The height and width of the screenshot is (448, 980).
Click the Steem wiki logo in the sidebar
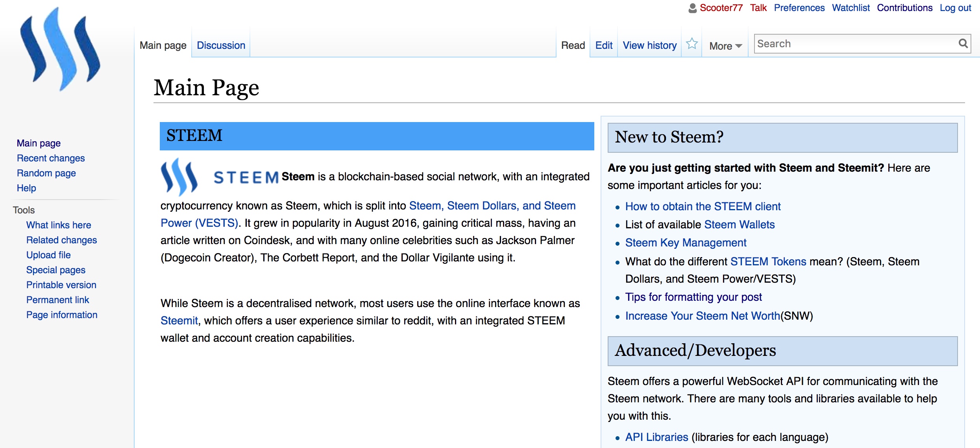pyautogui.click(x=60, y=49)
